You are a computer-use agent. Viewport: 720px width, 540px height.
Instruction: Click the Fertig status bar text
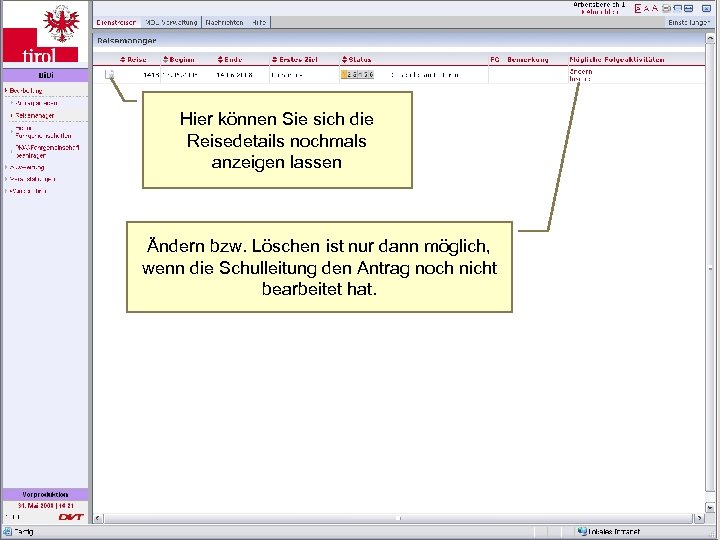point(23,532)
